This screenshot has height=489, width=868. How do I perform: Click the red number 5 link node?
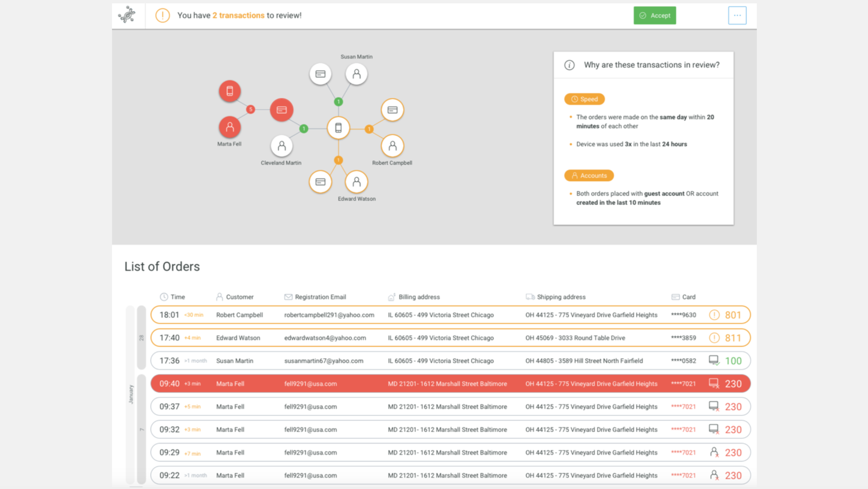[x=251, y=109]
